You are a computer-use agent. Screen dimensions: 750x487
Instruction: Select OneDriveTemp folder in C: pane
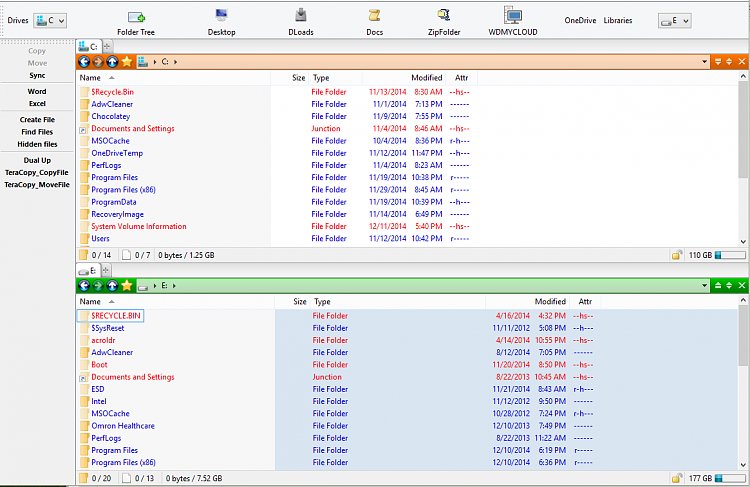(x=117, y=153)
